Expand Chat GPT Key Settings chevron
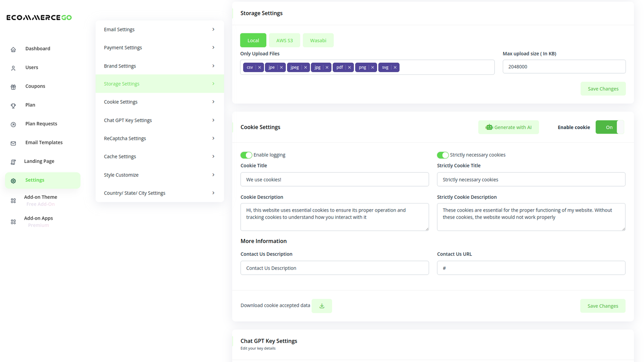This screenshot has height=362, width=644. click(213, 120)
